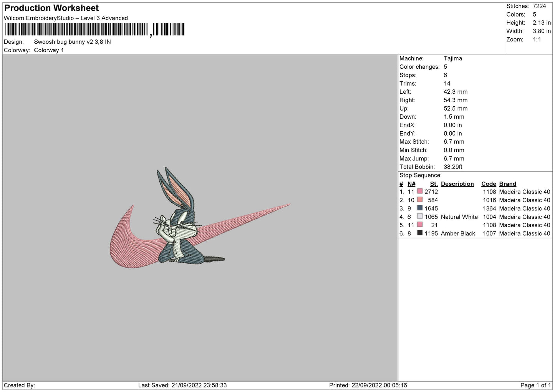Click the St. column header
The width and height of the screenshot is (555, 392).
(x=434, y=184)
